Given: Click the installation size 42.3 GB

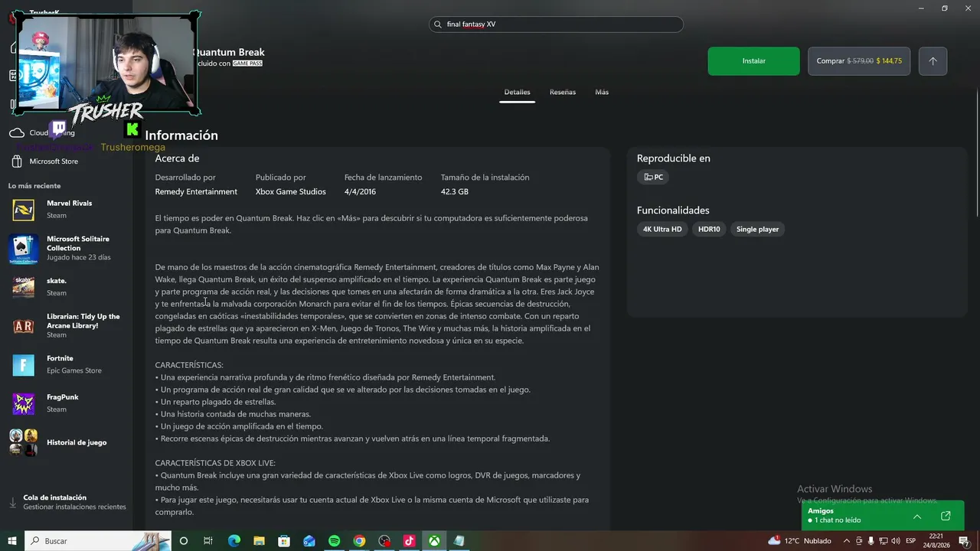Looking at the screenshot, I should 455,191.
